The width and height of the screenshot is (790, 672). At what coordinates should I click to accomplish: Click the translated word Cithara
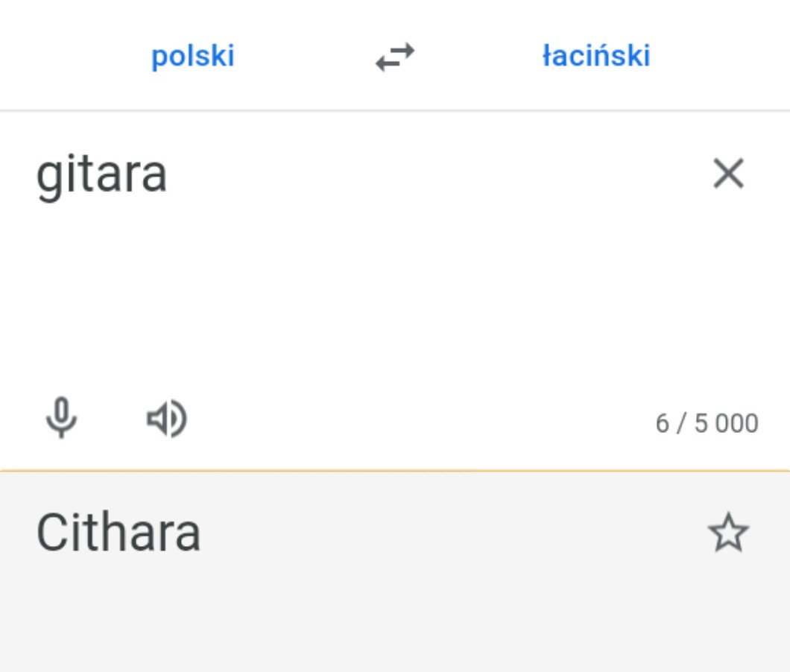(x=118, y=533)
